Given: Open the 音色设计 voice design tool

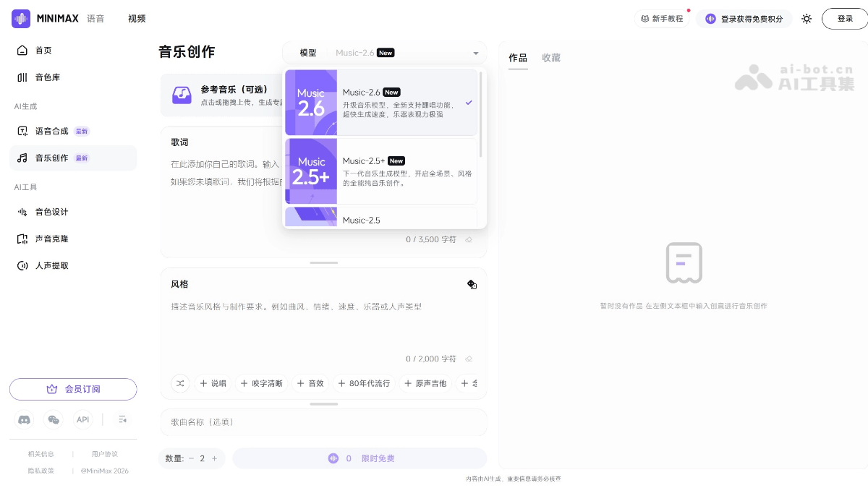Looking at the screenshot, I should (x=51, y=212).
